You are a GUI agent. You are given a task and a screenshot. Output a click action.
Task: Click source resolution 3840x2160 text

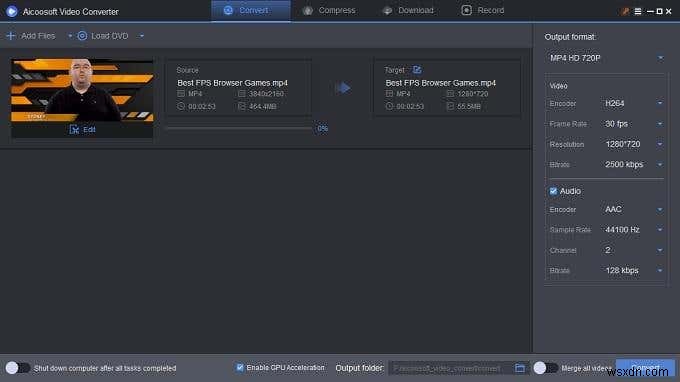click(x=266, y=94)
